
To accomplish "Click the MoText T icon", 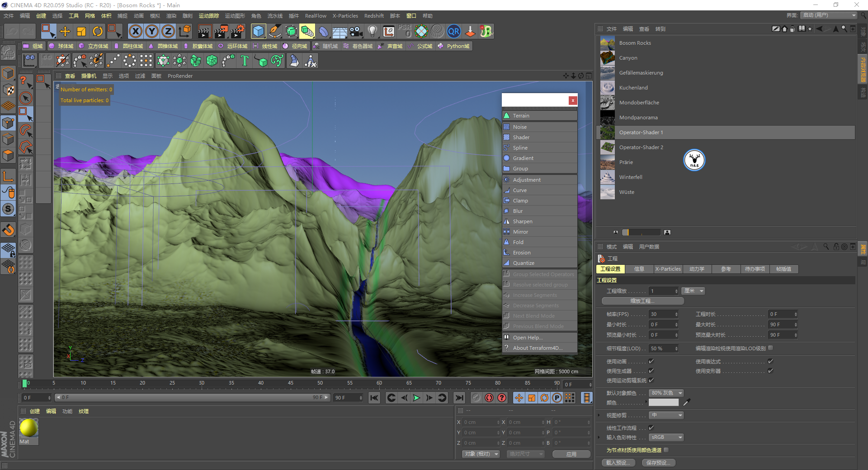I will click(245, 61).
